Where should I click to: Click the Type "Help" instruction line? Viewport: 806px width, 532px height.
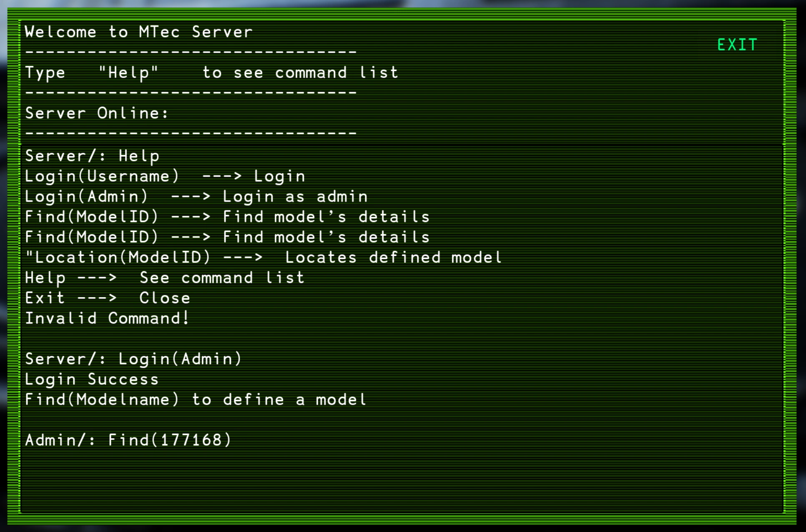pos(211,73)
